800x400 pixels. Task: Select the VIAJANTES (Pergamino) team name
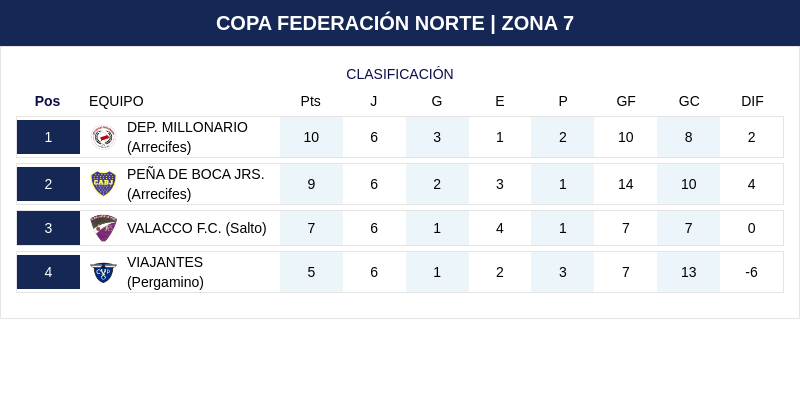point(165,272)
